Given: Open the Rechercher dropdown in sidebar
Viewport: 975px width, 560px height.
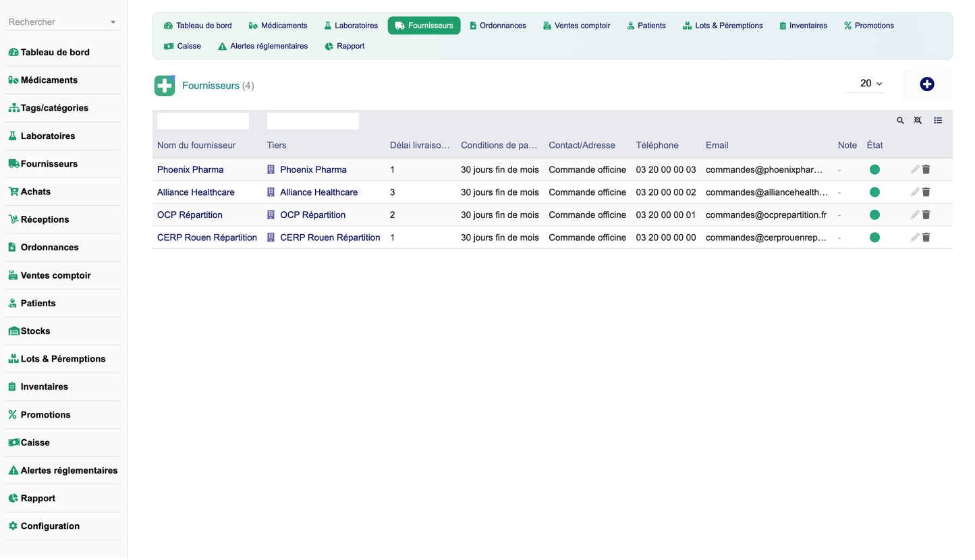Looking at the screenshot, I should click(x=113, y=22).
